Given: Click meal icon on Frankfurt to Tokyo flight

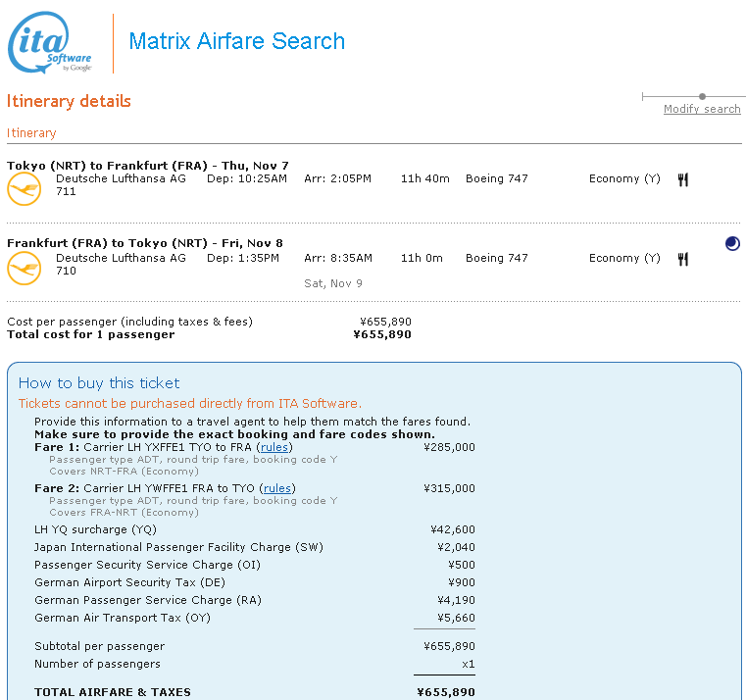Looking at the screenshot, I should pos(683,259).
